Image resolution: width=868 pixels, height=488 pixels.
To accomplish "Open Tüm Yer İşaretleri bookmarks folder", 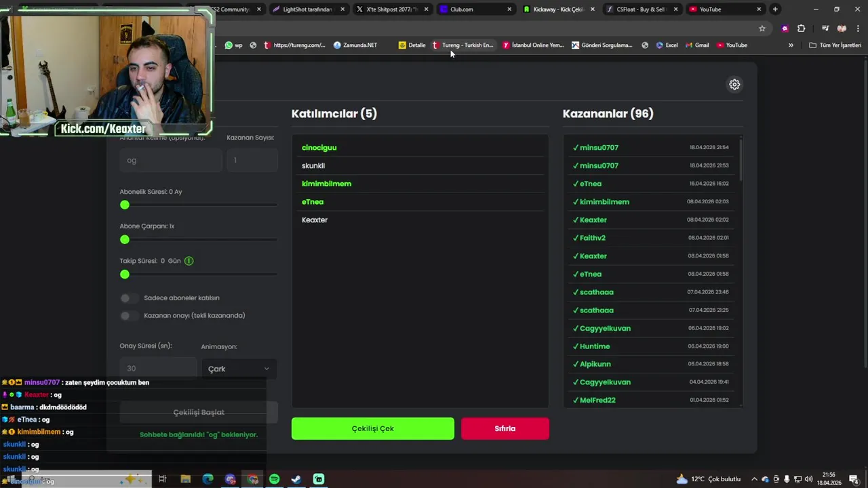I will click(835, 45).
